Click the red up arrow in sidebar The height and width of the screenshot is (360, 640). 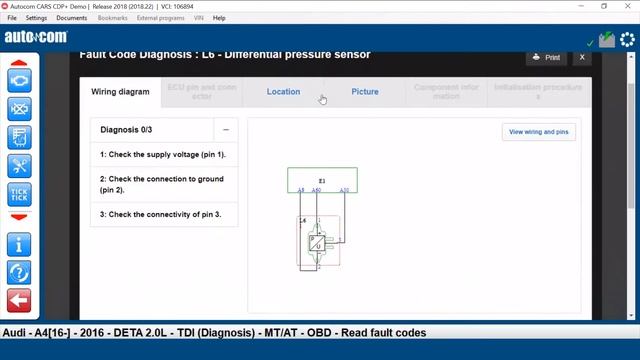19,62
